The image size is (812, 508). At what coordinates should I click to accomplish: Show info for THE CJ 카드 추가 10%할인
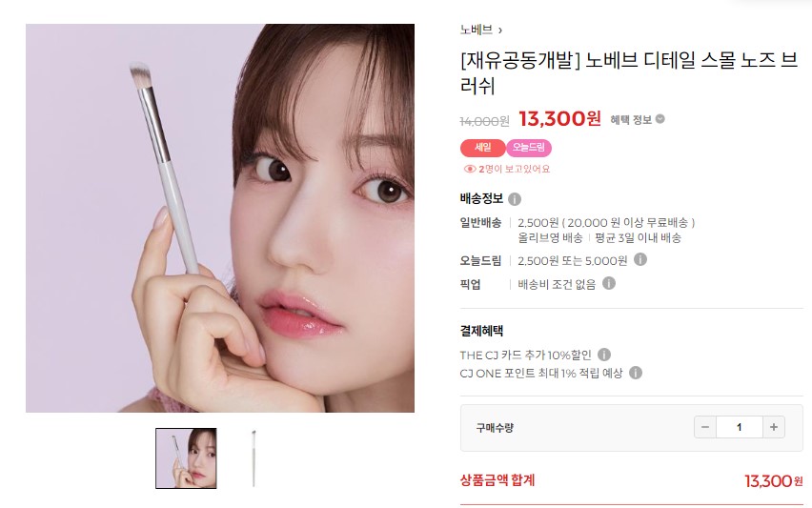(x=604, y=355)
